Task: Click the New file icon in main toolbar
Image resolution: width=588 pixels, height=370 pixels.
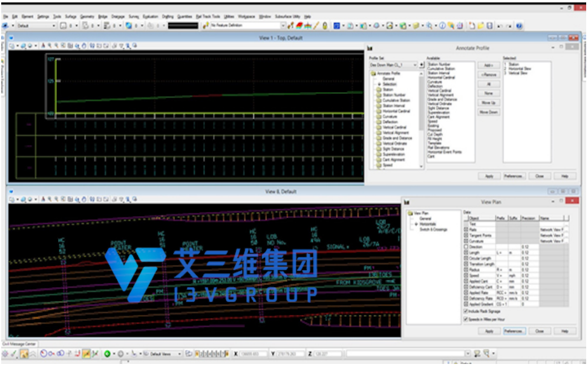Action: (x=472, y=26)
